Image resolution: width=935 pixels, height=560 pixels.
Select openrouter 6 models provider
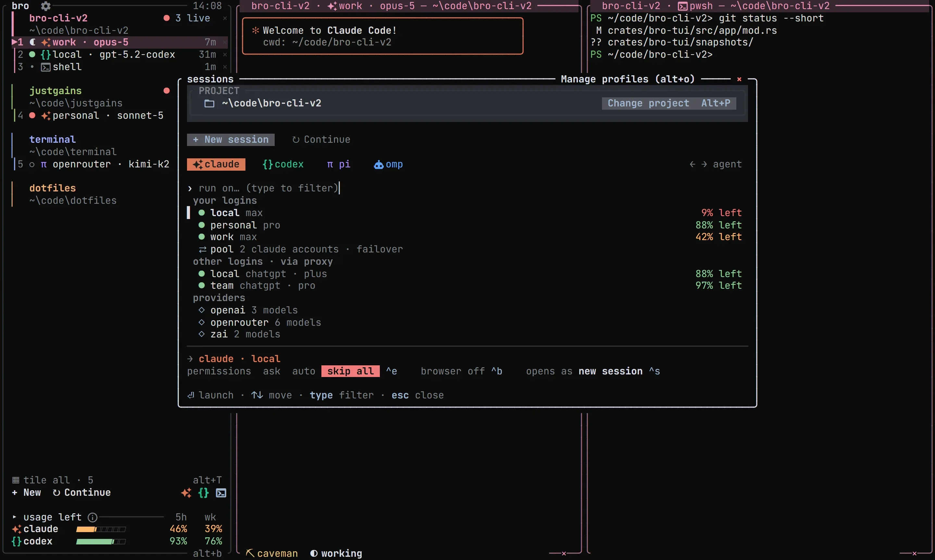(x=467, y=323)
